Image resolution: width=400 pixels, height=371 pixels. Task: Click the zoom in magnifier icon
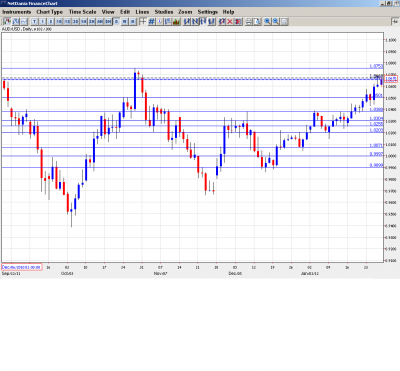[x=267, y=22]
